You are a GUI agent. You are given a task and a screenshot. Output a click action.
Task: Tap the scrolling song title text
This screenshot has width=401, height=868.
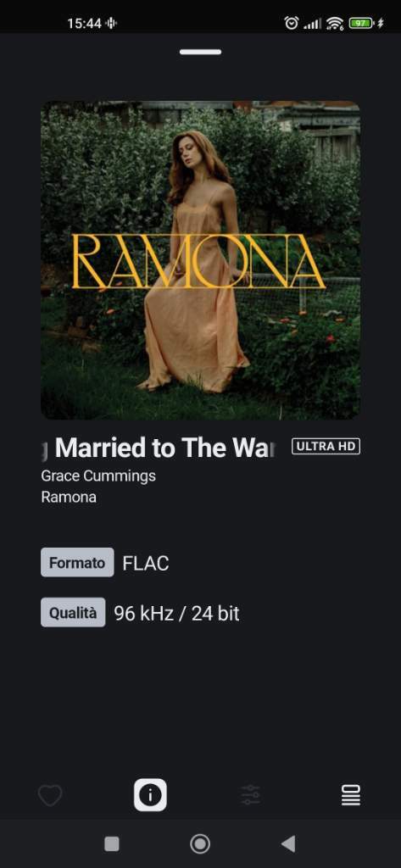click(x=159, y=448)
